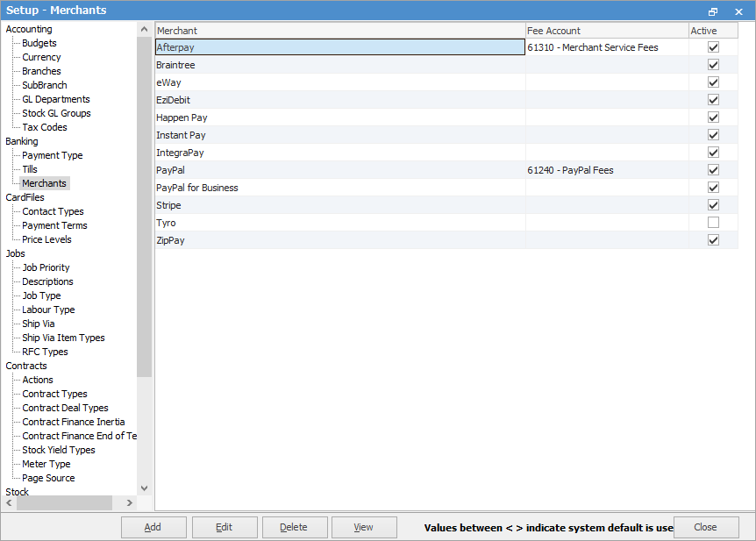Toggle Active checkbox for EziDebit

pyautogui.click(x=713, y=100)
